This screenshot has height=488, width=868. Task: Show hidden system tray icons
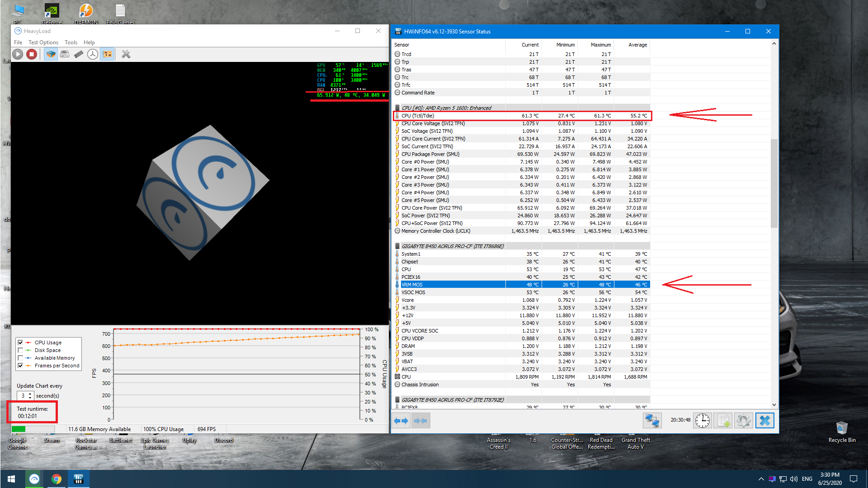(x=761, y=479)
